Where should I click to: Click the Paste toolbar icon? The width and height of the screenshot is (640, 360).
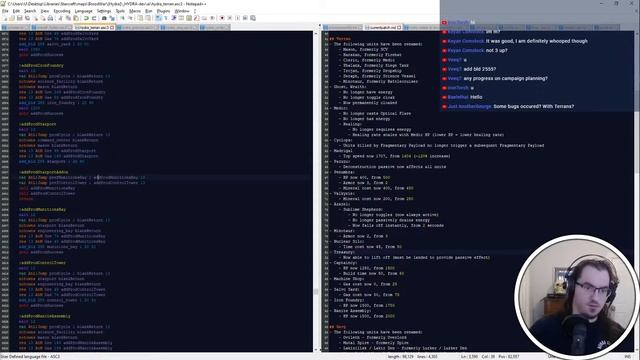(76, 18)
